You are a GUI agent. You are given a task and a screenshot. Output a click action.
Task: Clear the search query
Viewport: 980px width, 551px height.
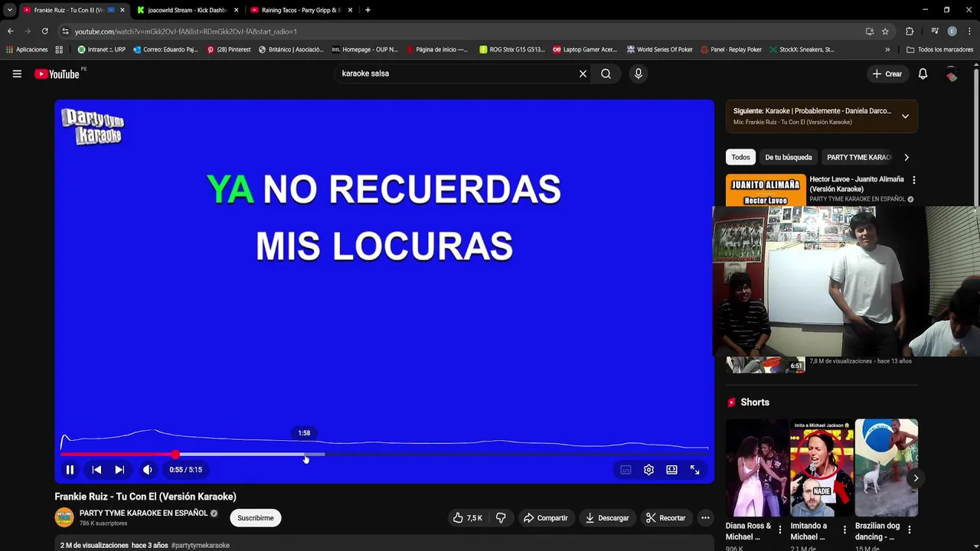(583, 73)
